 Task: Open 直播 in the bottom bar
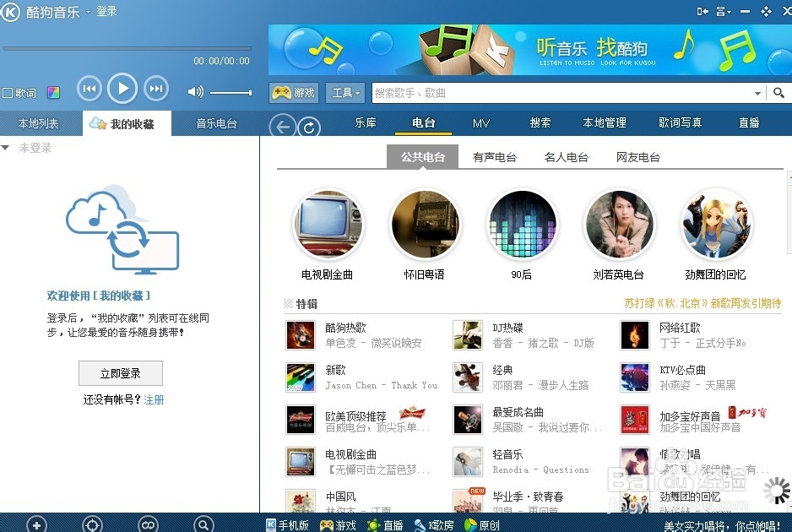tap(385, 525)
